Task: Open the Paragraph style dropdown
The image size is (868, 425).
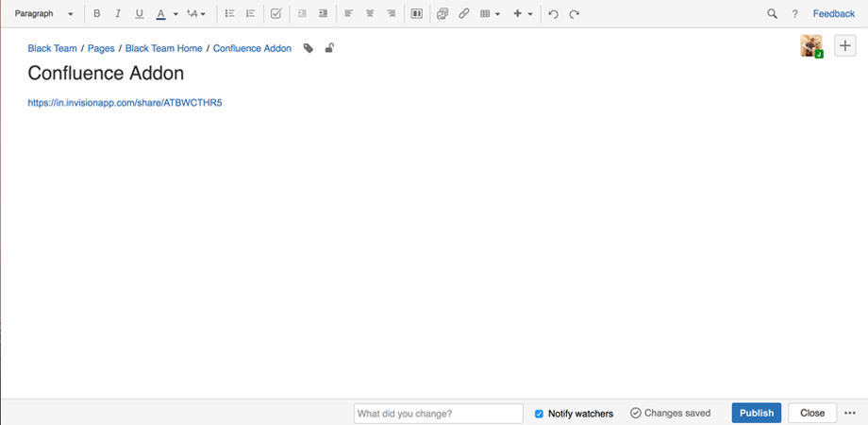Action: pyautogui.click(x=44, y=14)
